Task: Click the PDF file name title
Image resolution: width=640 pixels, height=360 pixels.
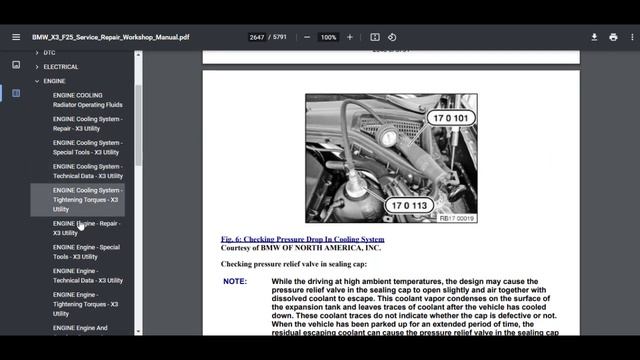Action: pos(111,37)
